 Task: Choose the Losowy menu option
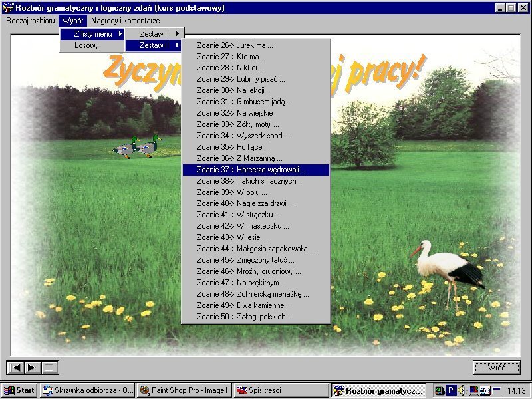click(86, 45)
